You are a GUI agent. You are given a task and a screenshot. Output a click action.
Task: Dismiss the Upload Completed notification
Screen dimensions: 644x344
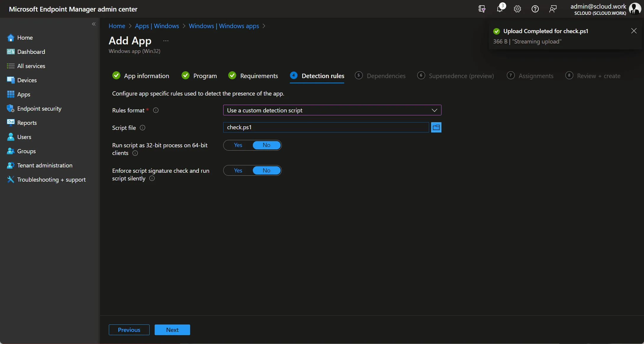pos(634,31)
